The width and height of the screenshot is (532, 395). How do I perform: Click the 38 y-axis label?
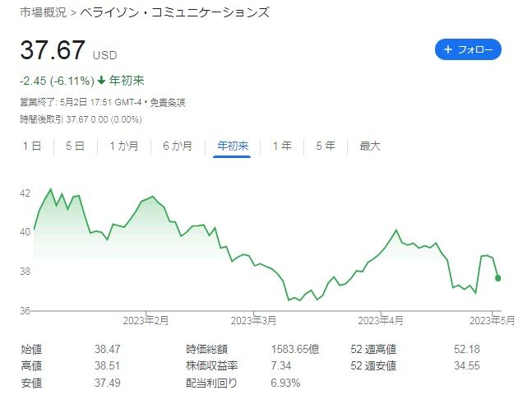point(25,271)
